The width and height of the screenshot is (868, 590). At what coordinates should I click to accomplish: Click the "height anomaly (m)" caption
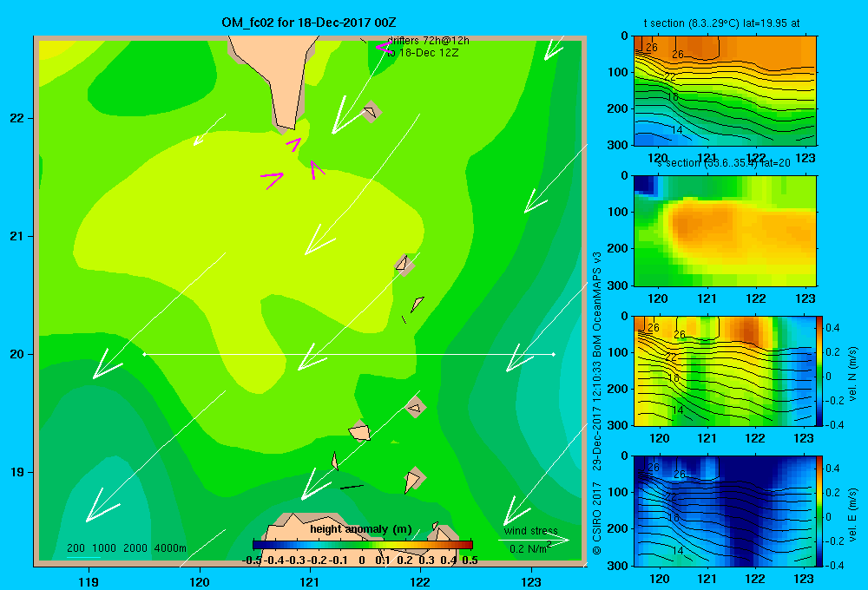[361, 529]
